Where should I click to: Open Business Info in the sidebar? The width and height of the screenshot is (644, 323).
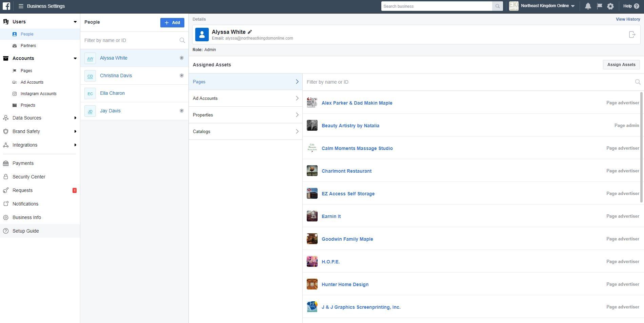(x=40, y=217)
